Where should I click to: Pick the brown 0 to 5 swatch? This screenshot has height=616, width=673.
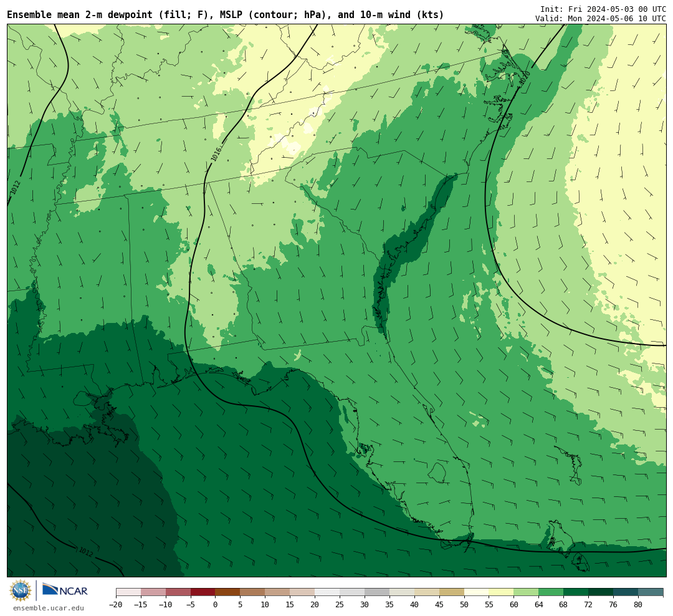point(227,592)
